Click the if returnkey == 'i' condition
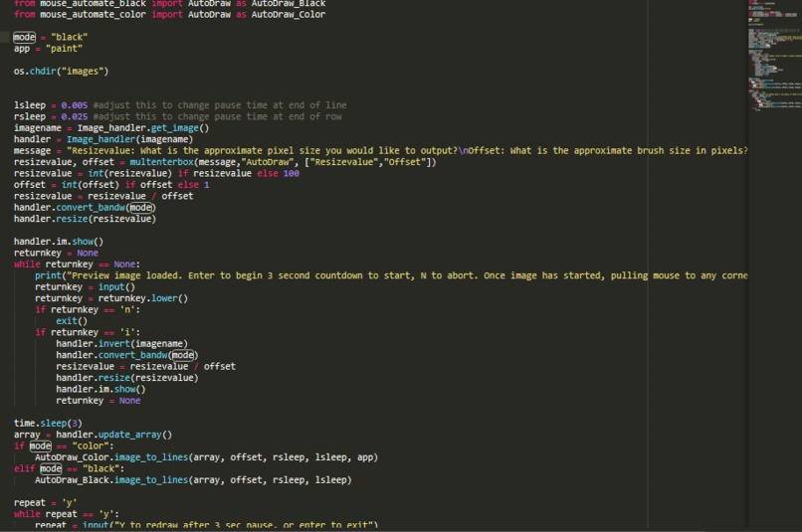 [x=88, y=332]
